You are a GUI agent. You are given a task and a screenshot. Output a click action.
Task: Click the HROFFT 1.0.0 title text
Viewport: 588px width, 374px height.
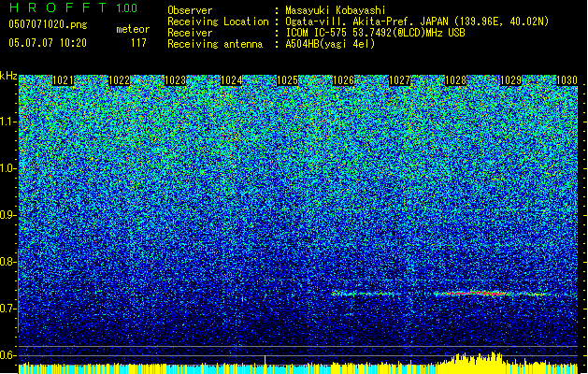[x=73, y=7]
